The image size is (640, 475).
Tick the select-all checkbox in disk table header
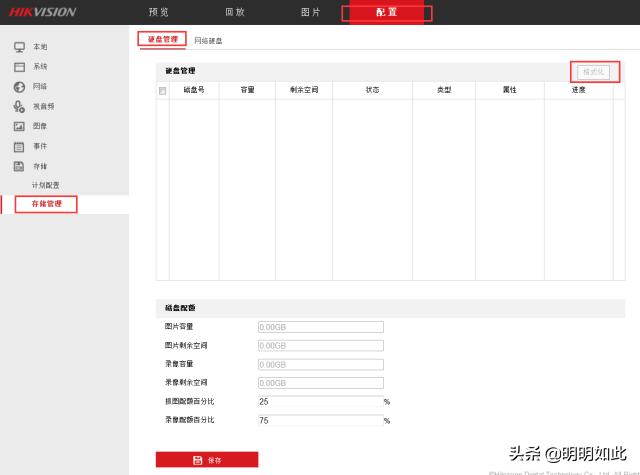coord(162,91)
